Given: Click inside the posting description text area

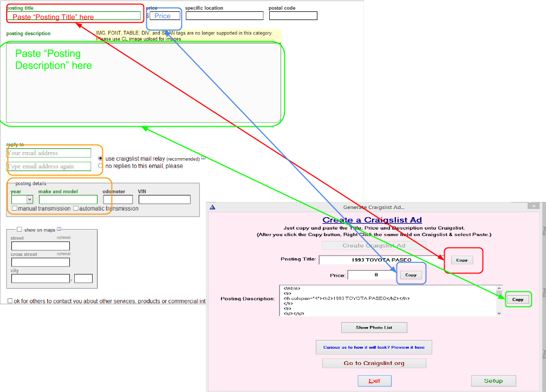Looking at the screenshot, I should click(144, 83).
